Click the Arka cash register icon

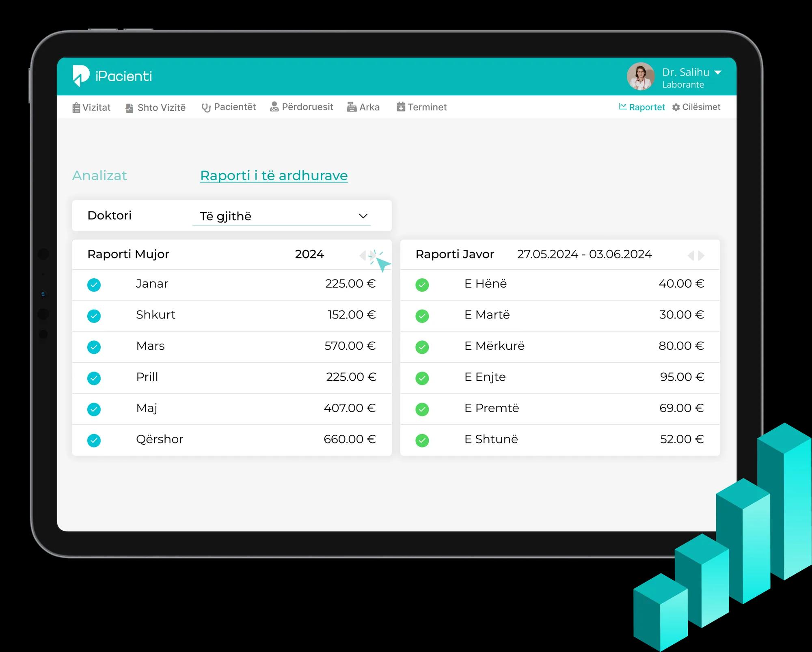point(352,107)
